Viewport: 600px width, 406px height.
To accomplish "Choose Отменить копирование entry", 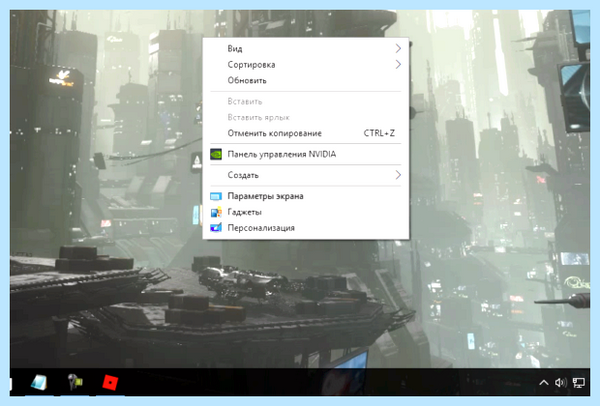I will (x=305, y=133).
